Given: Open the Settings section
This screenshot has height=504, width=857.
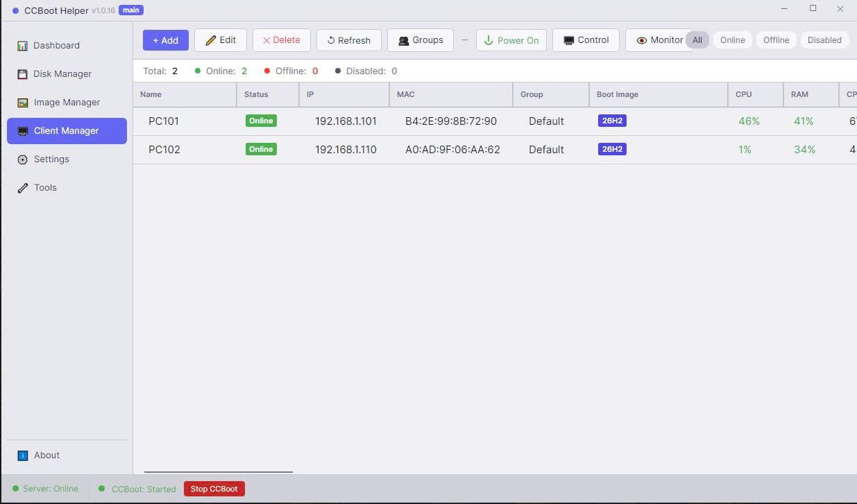Looking at the screenshot, I should (67, 159).
